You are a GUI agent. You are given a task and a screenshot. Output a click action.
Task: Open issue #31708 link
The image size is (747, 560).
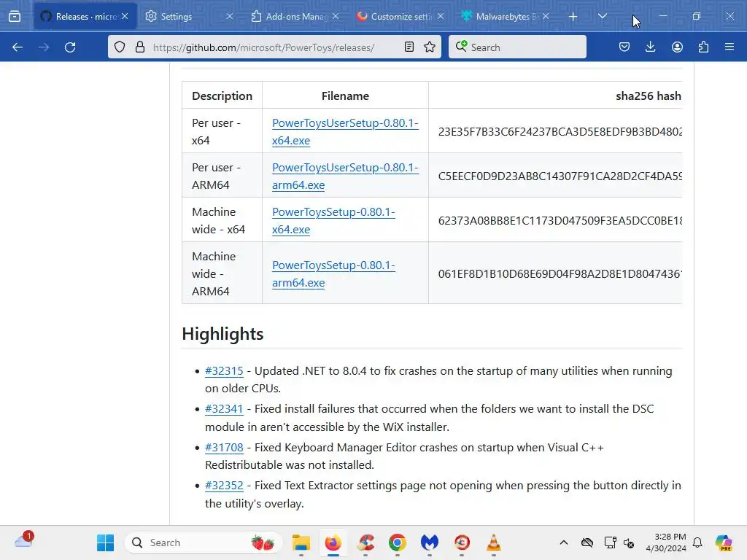[224, 448]
